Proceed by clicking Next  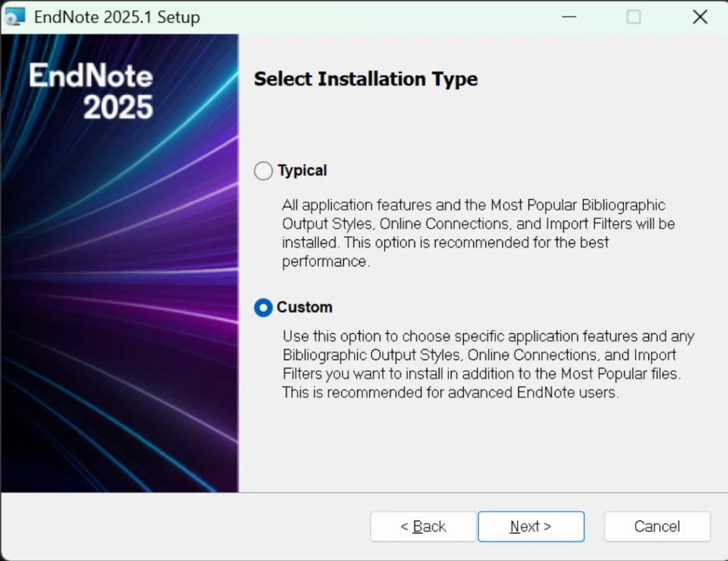[530, 527]
